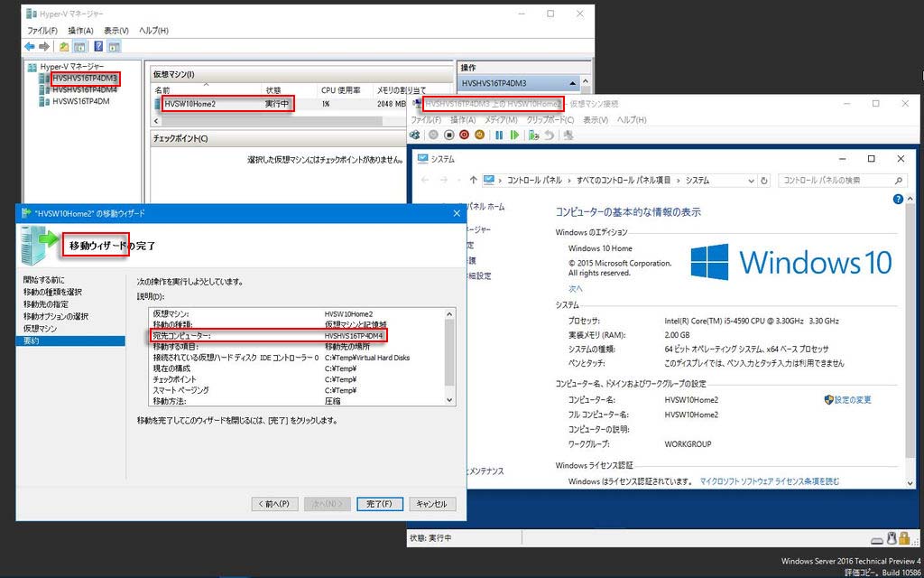
Task: Click the Checkpoint icon in VM toolbar
Action: (534, 135)
